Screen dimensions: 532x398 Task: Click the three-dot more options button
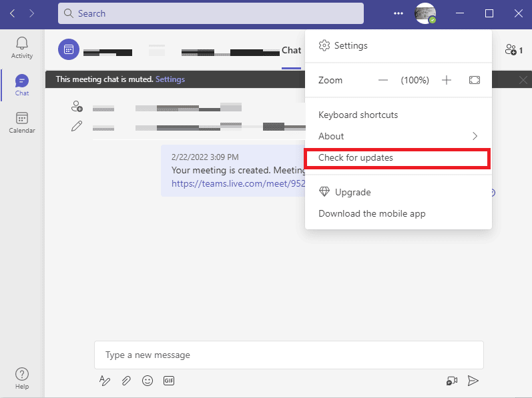(x=398, y=13)
